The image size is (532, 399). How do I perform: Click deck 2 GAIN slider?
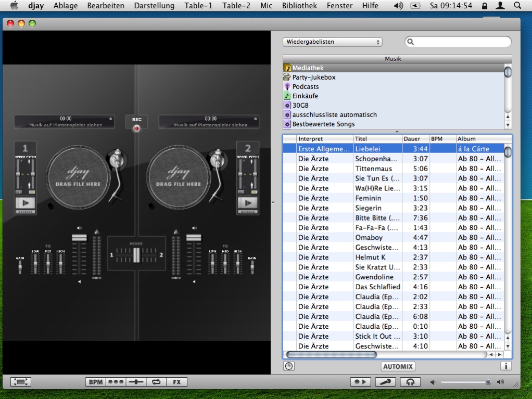[252, 267]
